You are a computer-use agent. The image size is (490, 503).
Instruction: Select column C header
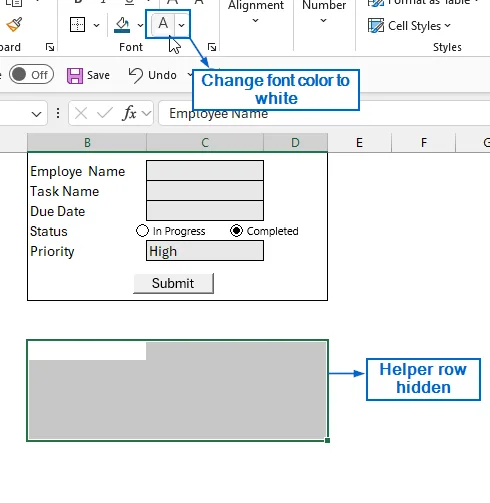click(x=205, y=143)
